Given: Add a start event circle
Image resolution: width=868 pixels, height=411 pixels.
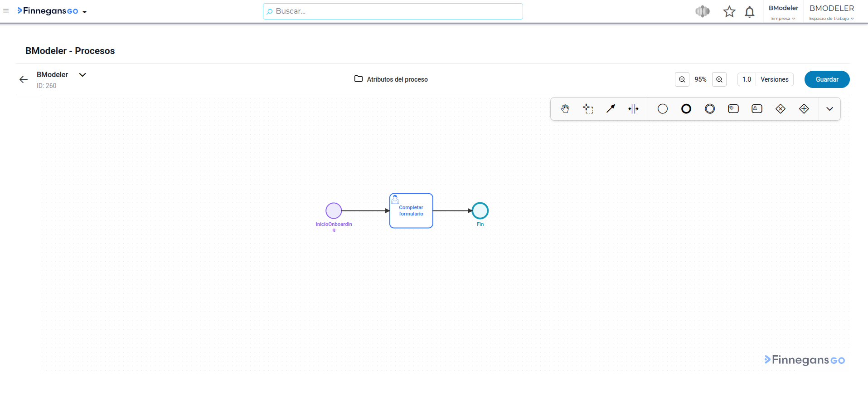Looking at the screenshot, I should tap(663, 109).
